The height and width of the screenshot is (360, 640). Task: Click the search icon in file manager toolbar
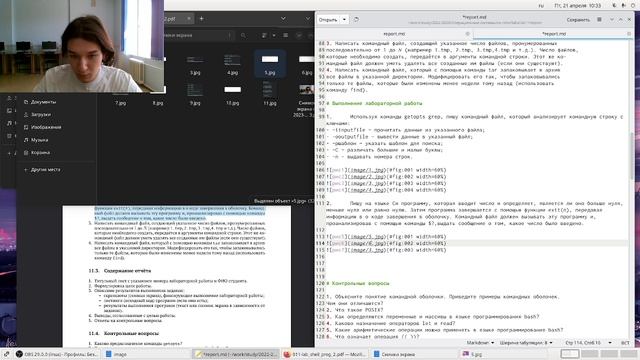click(243, 36)
